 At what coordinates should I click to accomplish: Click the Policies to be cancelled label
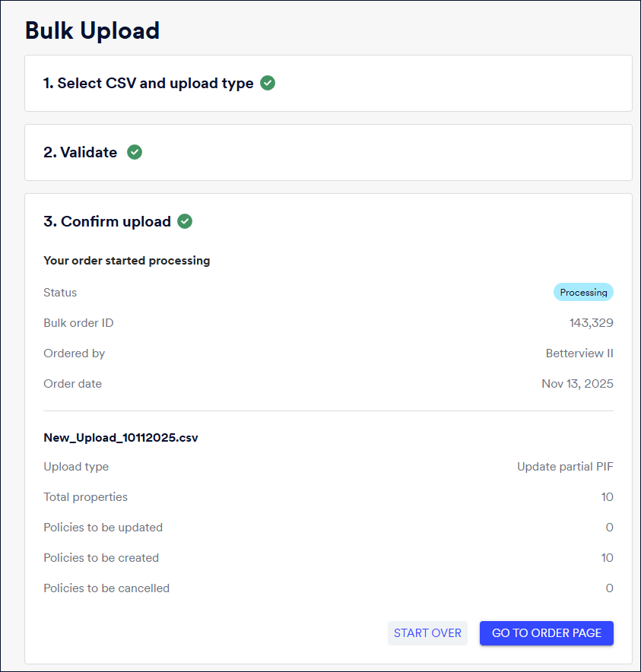tap(106, 588)
